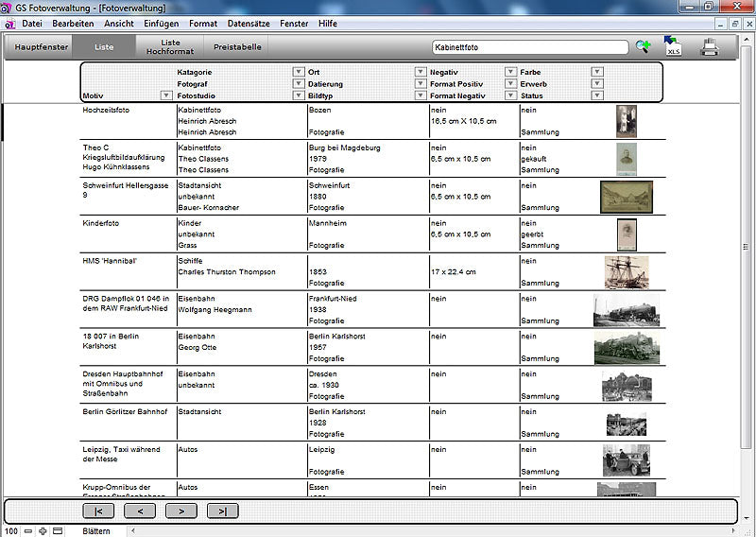The width and height of the screenshot is (756, 537).
Task: Open the Einfügen menu
Action: (162, 23)
